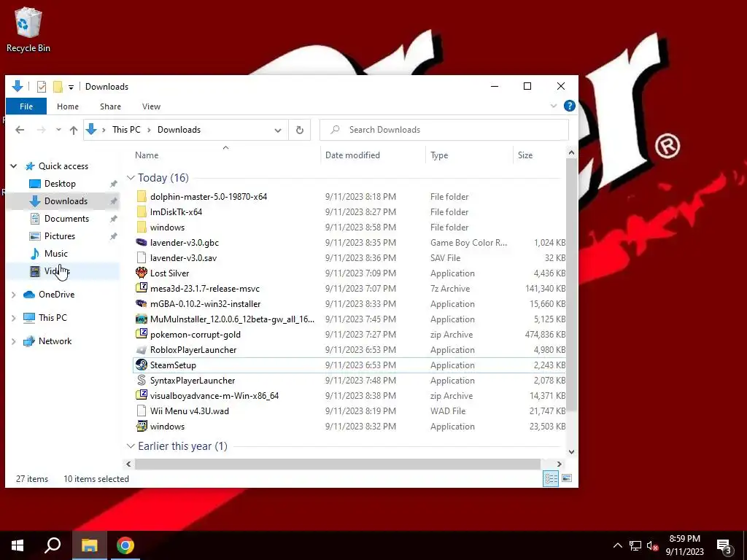Select Pictures in navigation pane
This screenshot has height=560, width=747.
pyautogui.click(x=60, y=236)
